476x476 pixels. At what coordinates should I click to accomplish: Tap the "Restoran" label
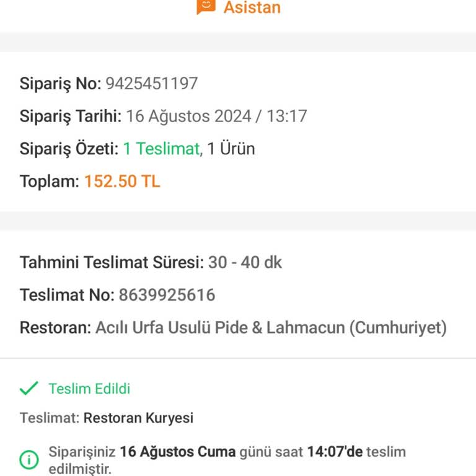(x=55, y=327)
